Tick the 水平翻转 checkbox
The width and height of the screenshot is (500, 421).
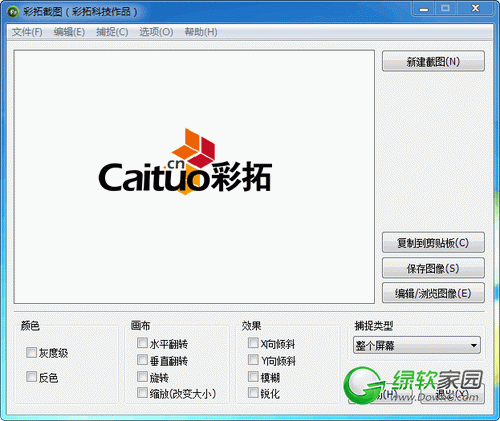142,343
